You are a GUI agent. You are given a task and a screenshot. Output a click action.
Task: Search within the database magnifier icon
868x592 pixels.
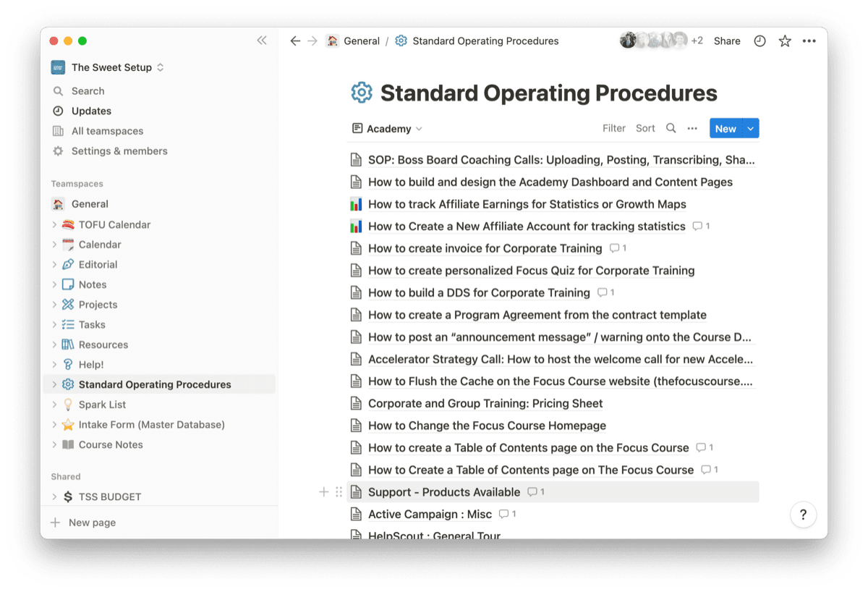coord(671,128)
